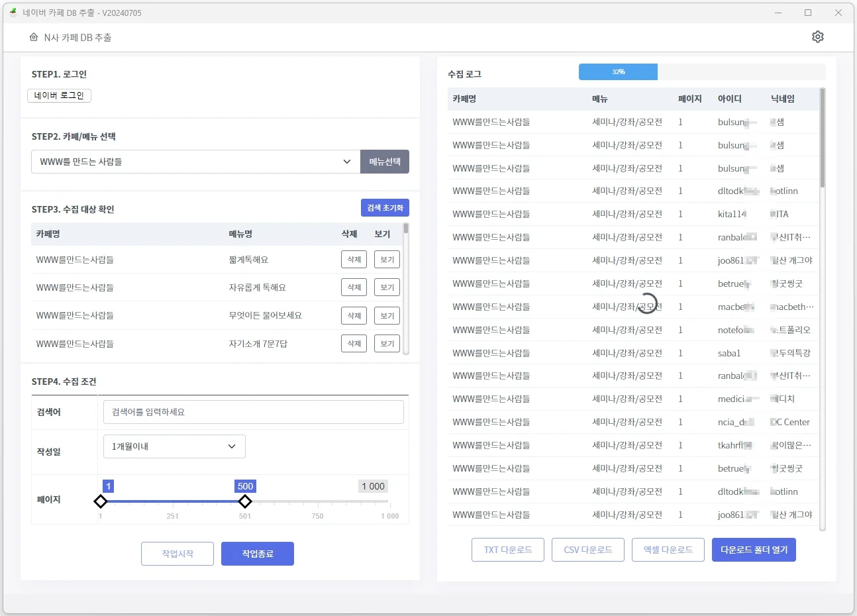Click the 카페명 header in the log table

click(x=464, y=99)
